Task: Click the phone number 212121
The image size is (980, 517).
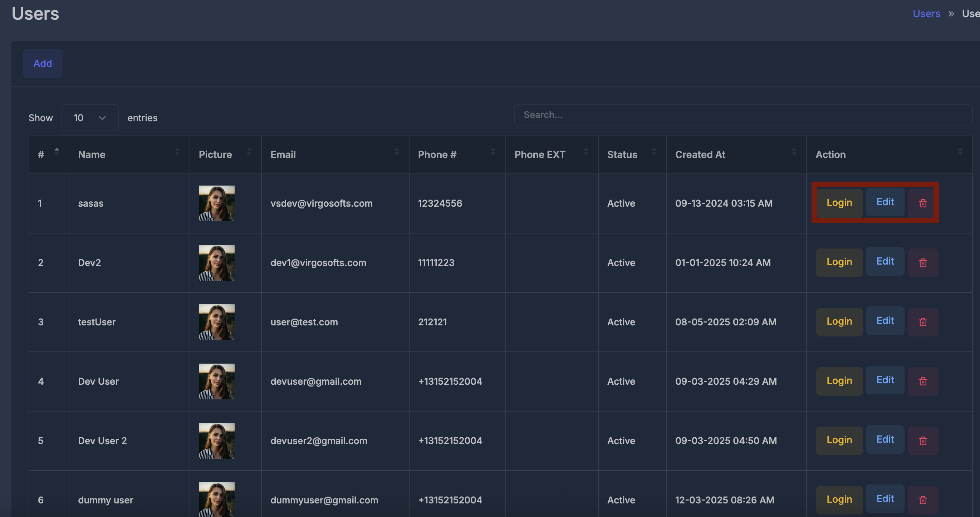Action: pos(432,322)
